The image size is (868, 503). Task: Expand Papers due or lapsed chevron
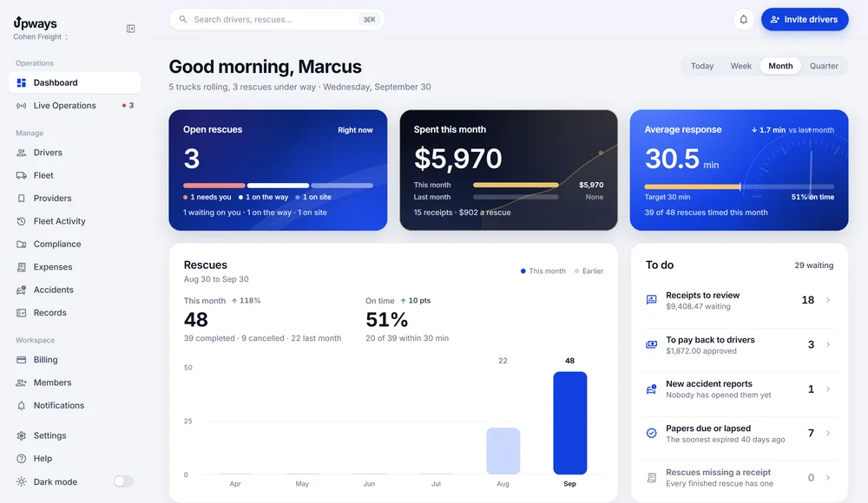[x=828, y=434]
